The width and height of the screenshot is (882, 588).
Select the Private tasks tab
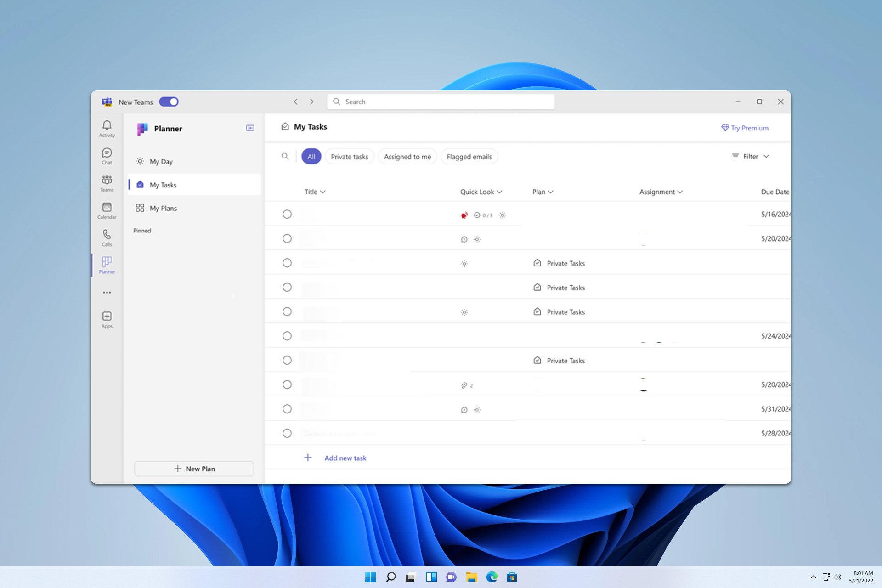tap(349, 156)
